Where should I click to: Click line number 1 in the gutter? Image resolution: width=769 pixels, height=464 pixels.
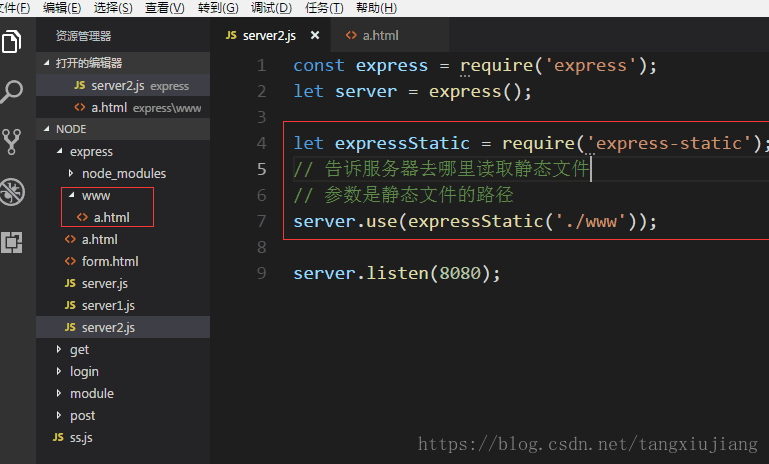coord(261,65)
